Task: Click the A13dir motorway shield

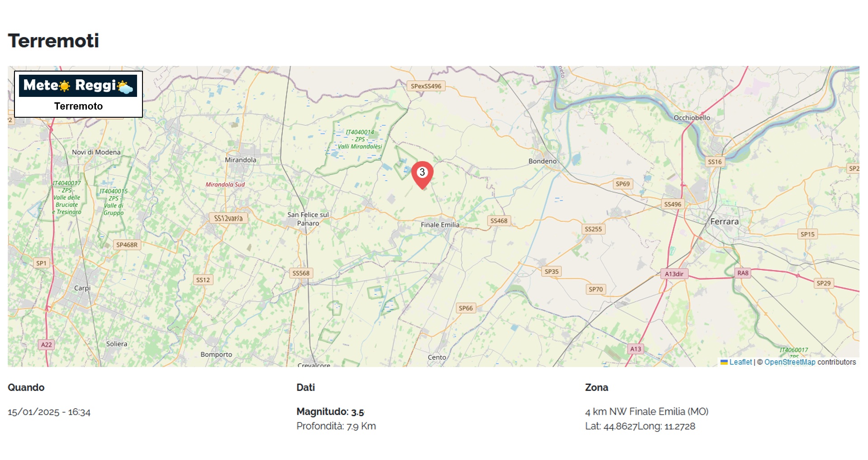Action: pos(674,274)
